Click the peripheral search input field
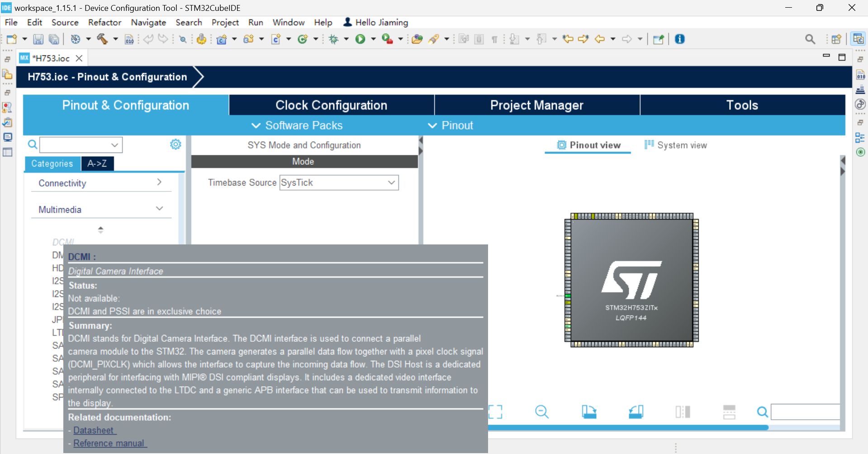 coord(75,144)
